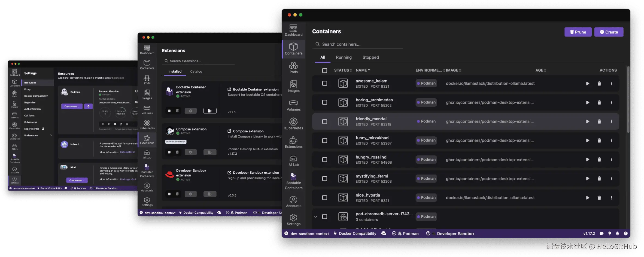
Task: Select the boring_archimedes container checkbox
Action: [x=324, y=102]
